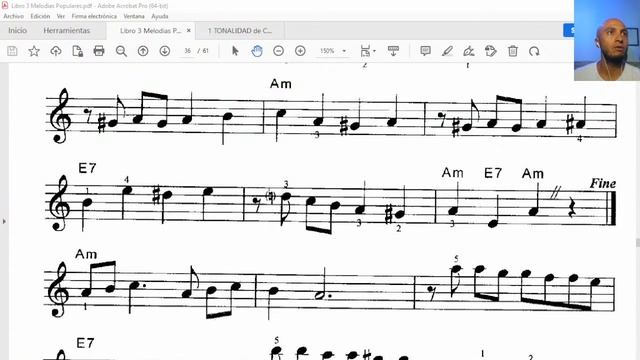Switch to the 1 TONALIDAD de C tab

[240, 31]
